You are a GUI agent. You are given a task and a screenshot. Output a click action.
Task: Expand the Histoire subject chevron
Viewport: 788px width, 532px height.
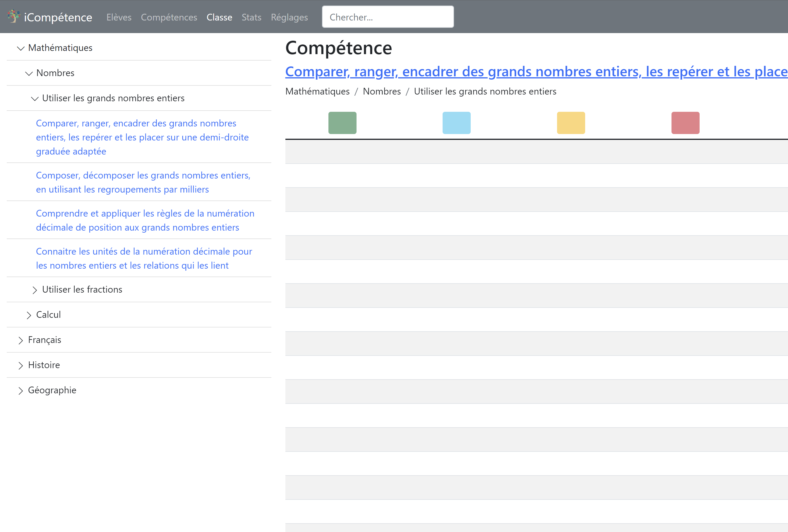coord(21,365)
